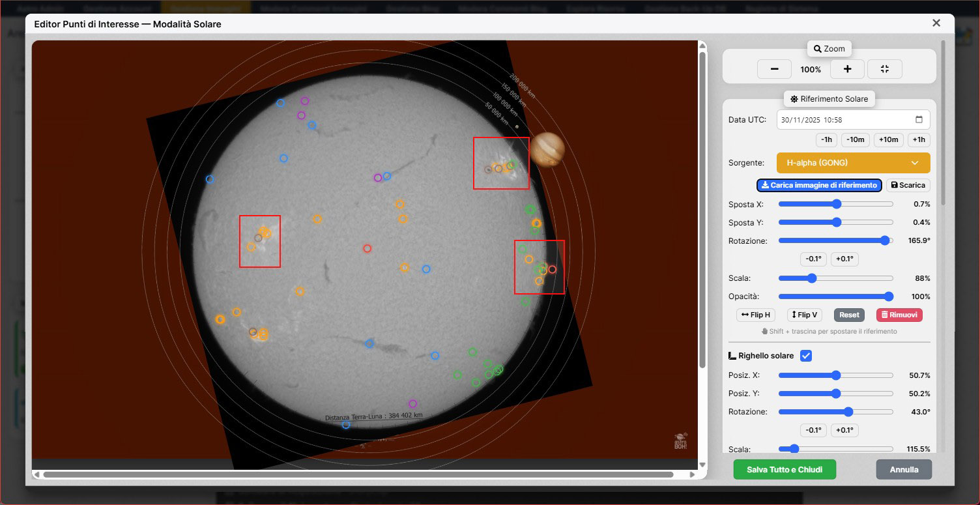The width and height of the screenshot is (980, 505).
Task: Click Salva Tutto e Chiudi
Action: click(785, 469)
